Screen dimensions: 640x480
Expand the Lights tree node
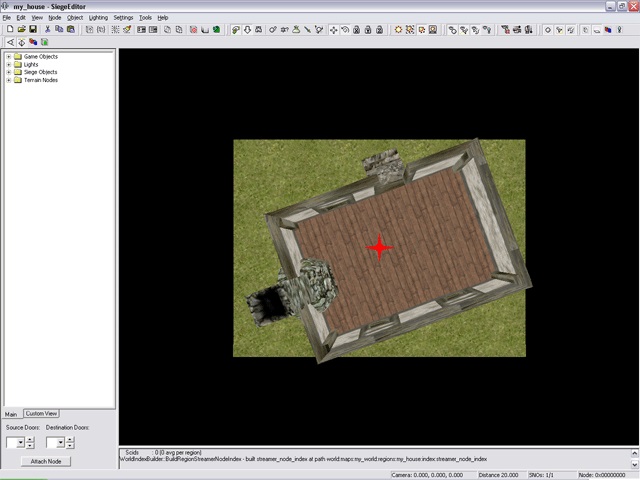(x=8, y=65)
